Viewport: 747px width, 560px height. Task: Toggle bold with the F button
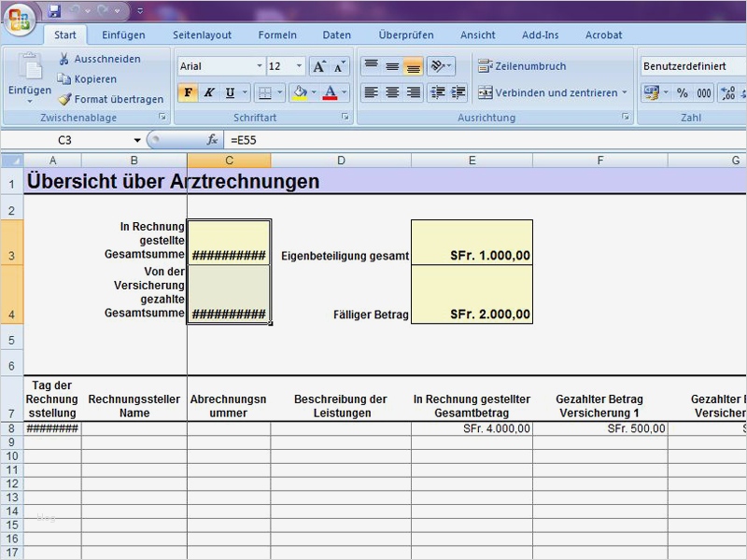click(188, 91)
